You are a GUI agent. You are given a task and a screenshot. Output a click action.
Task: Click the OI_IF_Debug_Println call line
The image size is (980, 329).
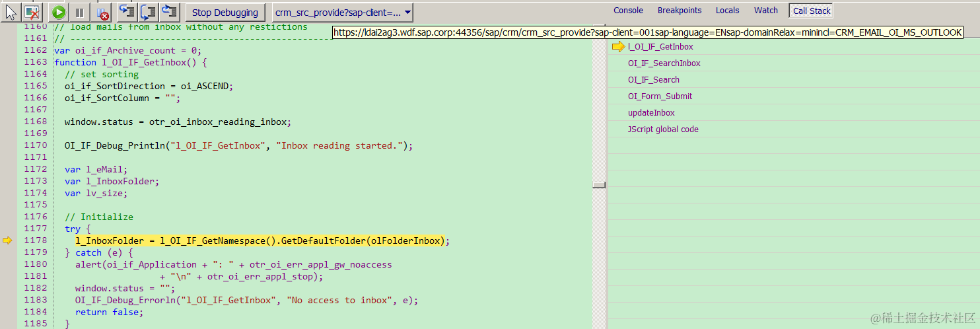click(x=238, y=145)
